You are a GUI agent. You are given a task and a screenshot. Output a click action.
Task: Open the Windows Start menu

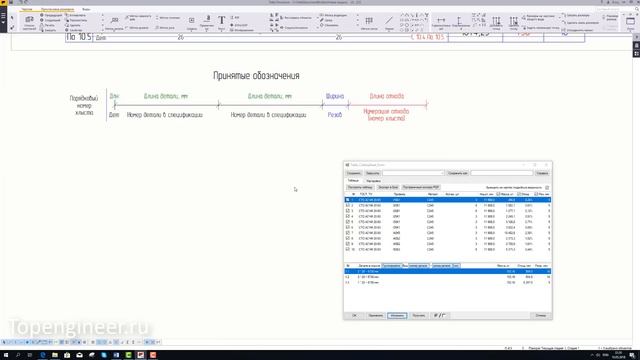pyautogui.click(x=6, y=355)
